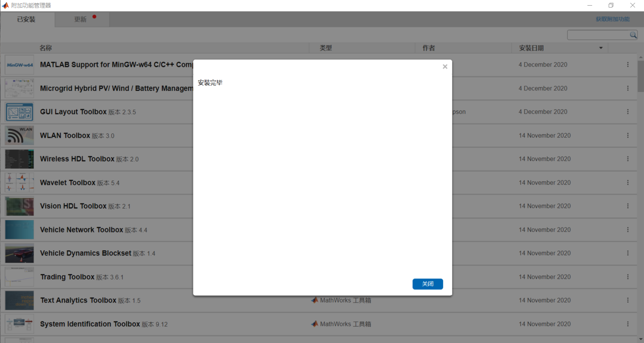This screenshot has height=343, width=644.
Task: Click MATLAB logo in the title bar
Action: [6, 5]
